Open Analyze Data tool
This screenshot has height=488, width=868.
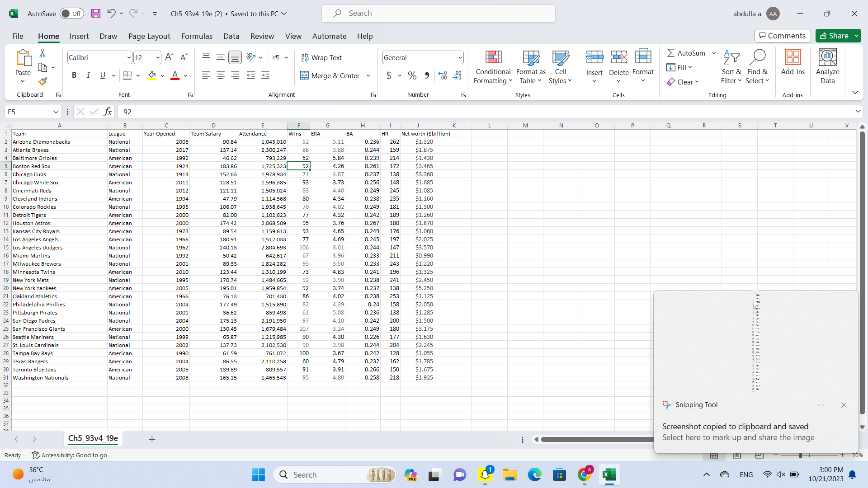tap(827, 66)
